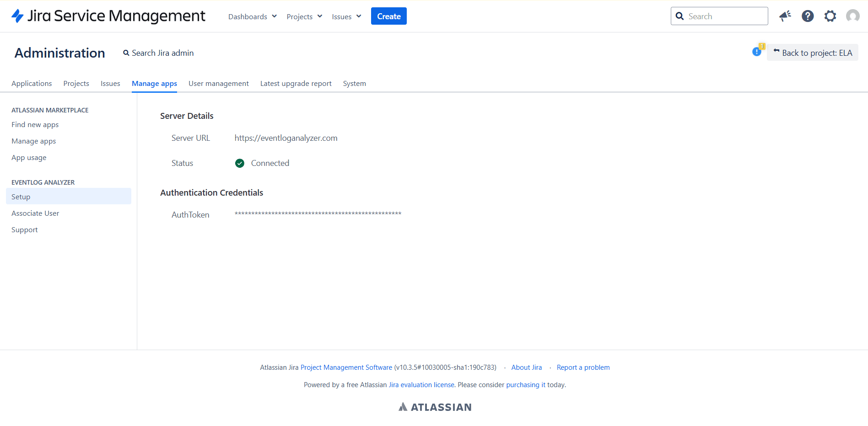The height and width of the screenshot is (426, 868).
Task: Switch to the User management tab
Action: 219,83
